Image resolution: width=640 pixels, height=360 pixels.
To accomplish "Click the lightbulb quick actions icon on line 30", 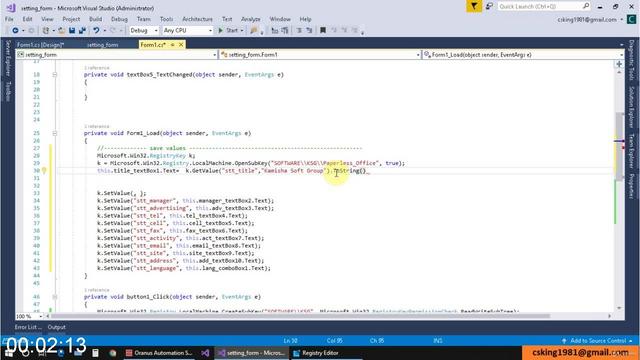I will 44,171.
